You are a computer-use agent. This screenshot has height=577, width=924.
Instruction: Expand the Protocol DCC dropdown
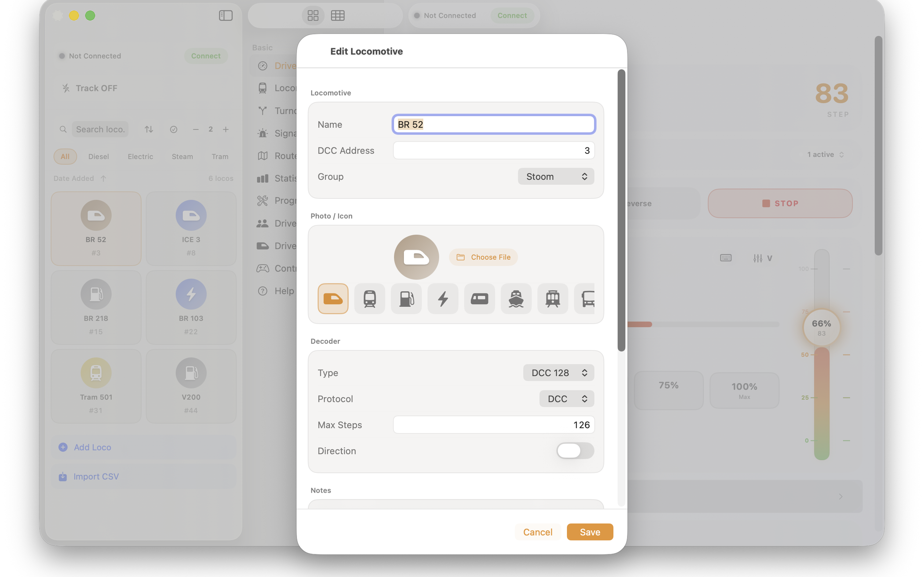pos(566,398)
